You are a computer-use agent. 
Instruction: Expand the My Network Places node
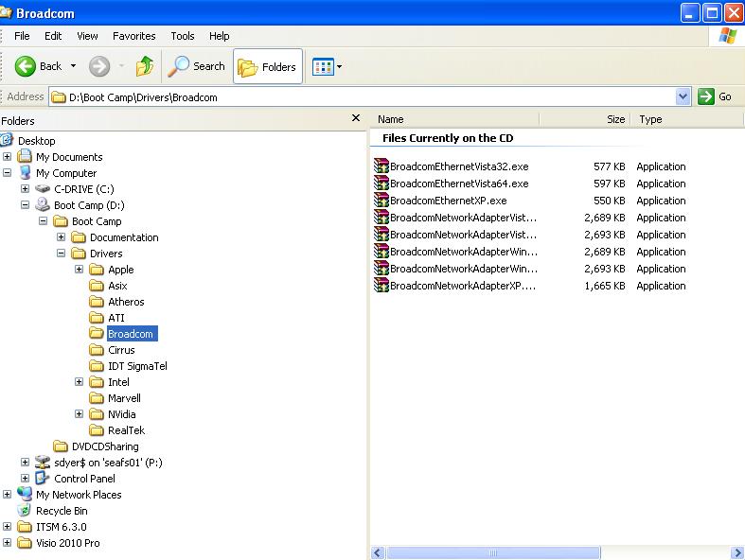[x=8, y=495]
